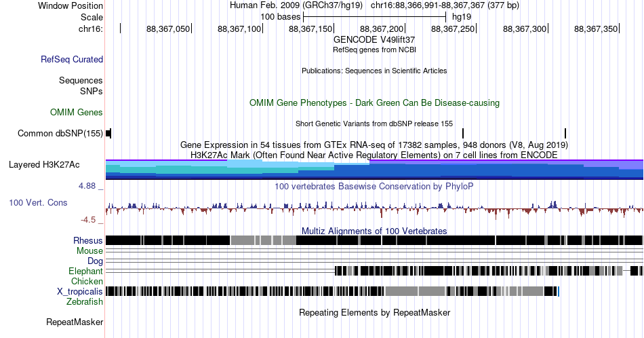This screenshot has width=644, height=338.
Task: Click the Human Feb. 2009 (GRCh37/hg19) assembly text
Action: (x=296, y=5)
